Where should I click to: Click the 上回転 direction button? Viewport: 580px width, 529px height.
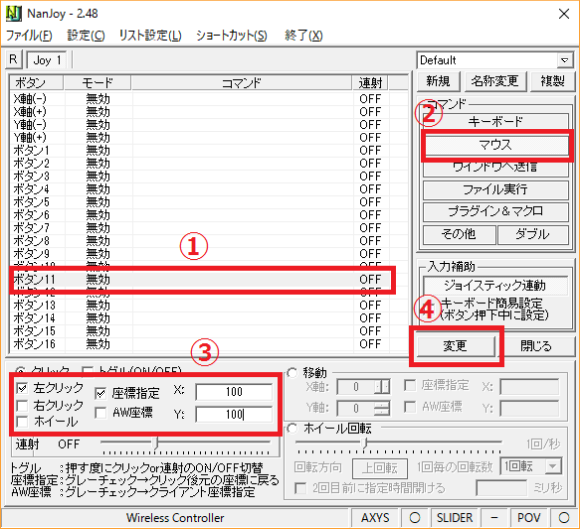[380, 468]
